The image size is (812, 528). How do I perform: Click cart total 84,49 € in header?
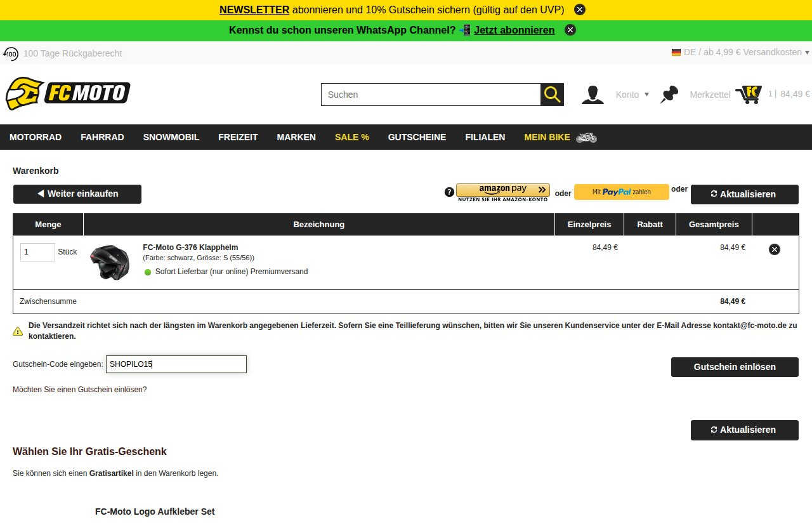click(x=795, y=94)
